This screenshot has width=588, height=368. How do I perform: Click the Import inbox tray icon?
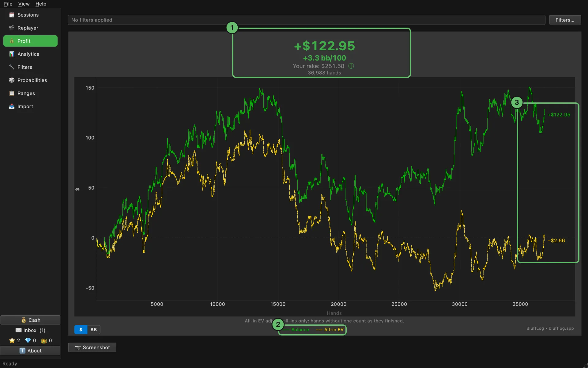click(x=12, y=106)
